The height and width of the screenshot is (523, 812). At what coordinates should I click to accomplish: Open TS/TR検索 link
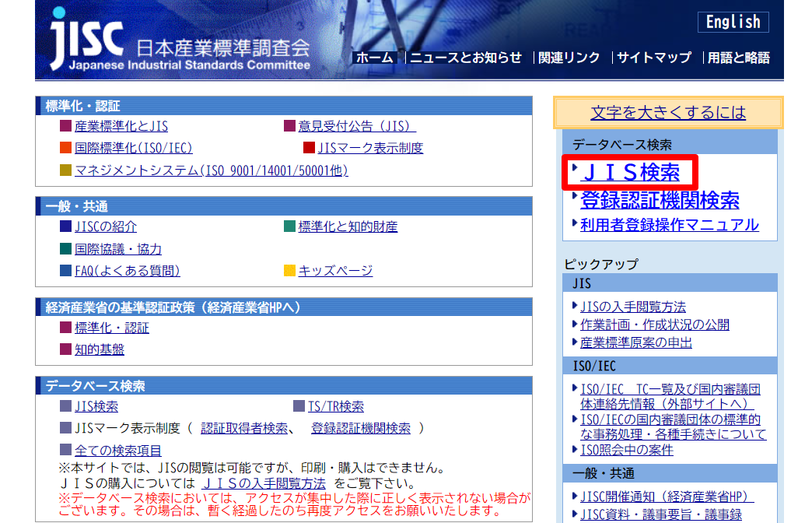[336, 406]
